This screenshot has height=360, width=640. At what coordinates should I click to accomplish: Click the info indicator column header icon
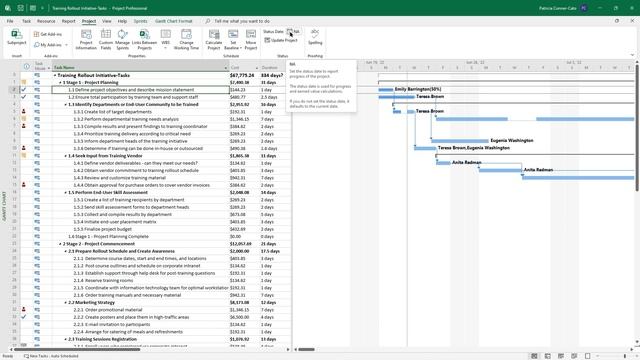point(27,67)
